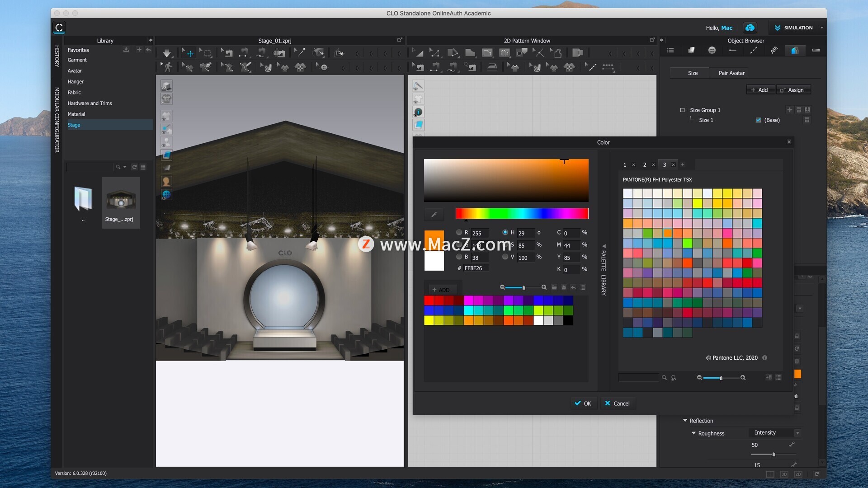Click the Hex color input field

[x=476, y=268]
